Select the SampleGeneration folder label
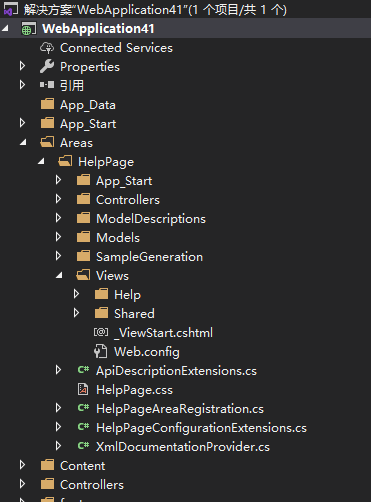The height and width of the screenshot is (502, 371). (149, 257)
